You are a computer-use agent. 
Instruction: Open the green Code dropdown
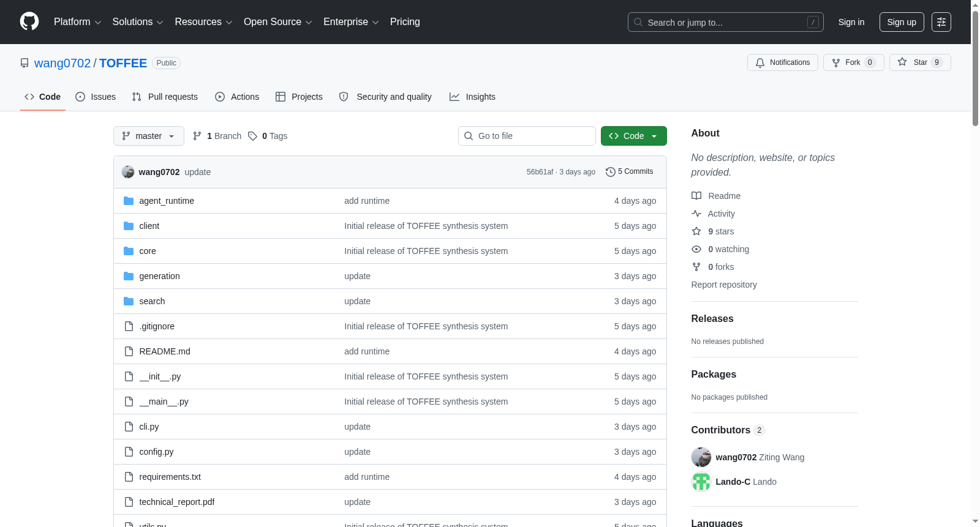(633, 136)
